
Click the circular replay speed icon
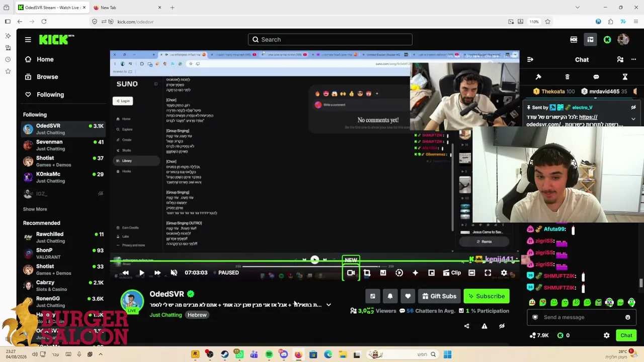[399, 273]
